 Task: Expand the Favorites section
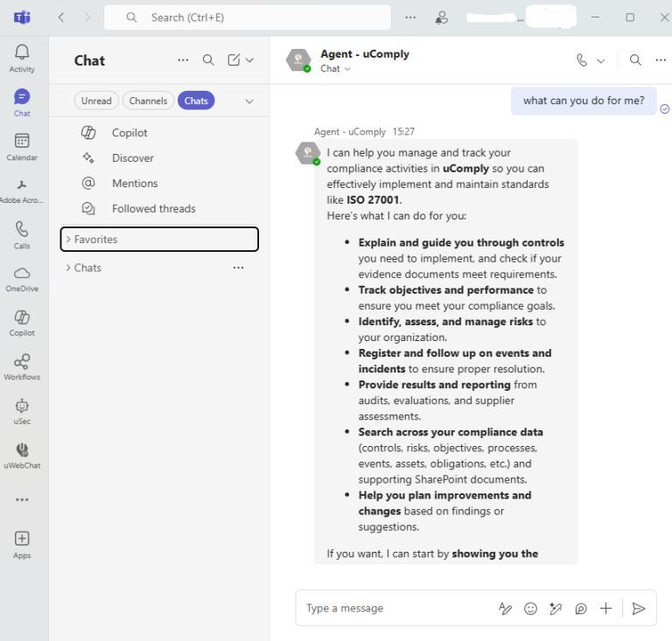158,240
